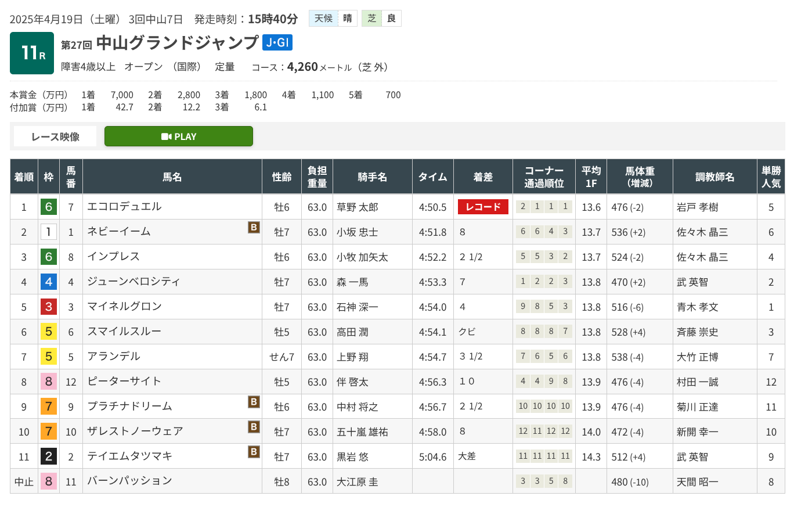Open trainer 岩戸 孝樹's name
This screenshot has width=812, height=507.
point(697,207)
